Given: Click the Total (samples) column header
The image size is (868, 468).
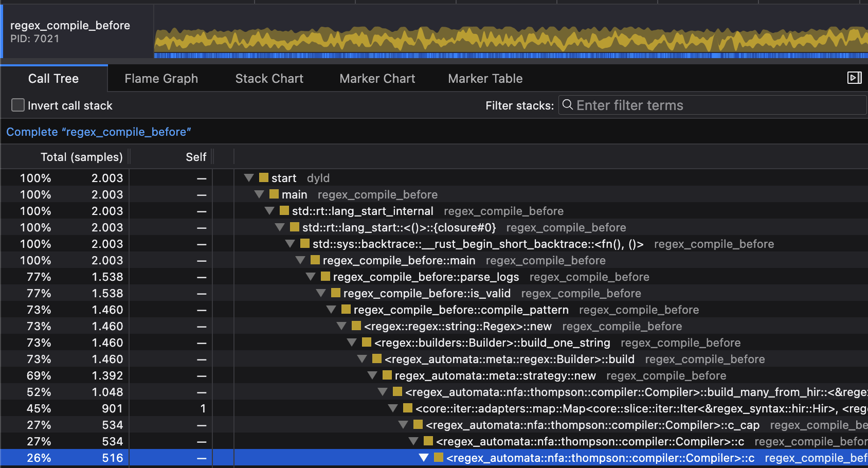Looking at the screenshot, I should [x=81, y=157].
